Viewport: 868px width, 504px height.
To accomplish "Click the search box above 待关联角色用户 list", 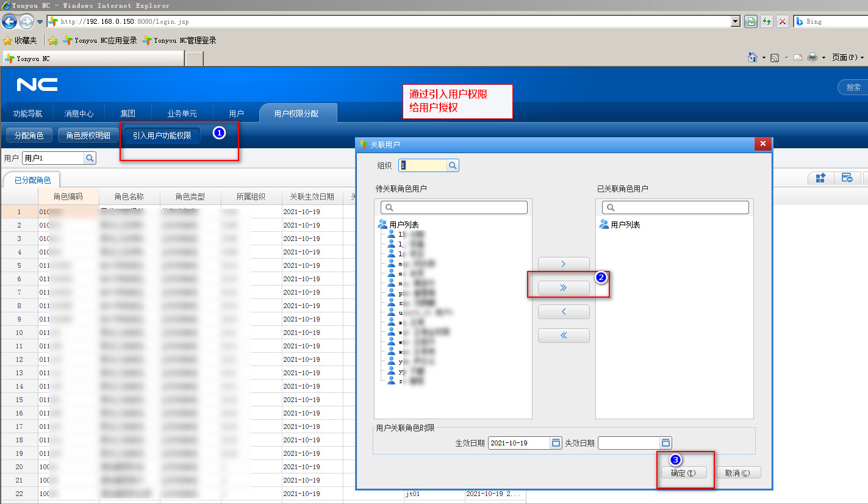I will coord(454,207).
